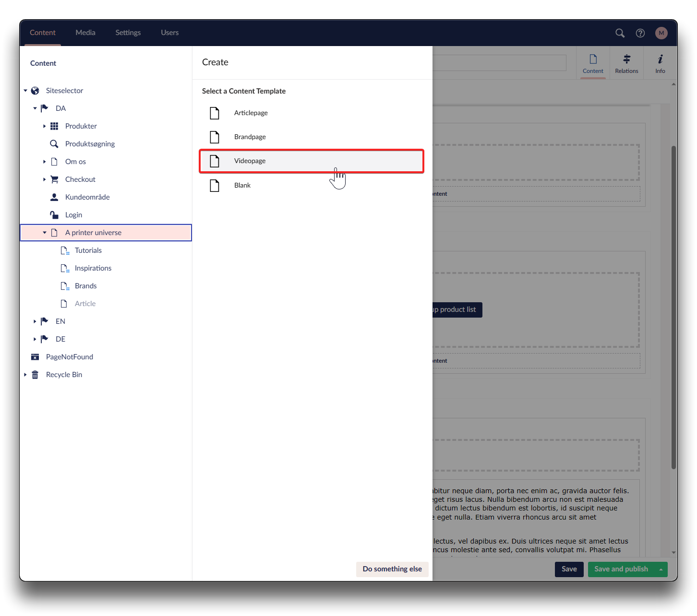Switch to the Media tab
This screenshot has height=616, width=697.
85,33
